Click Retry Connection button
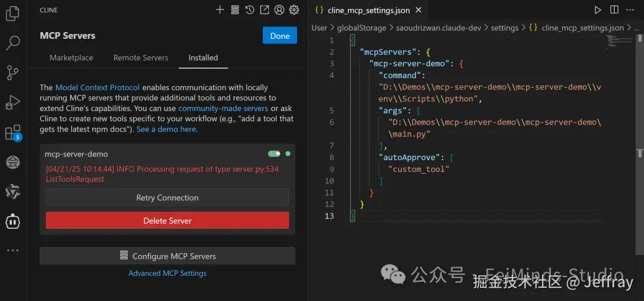644x301 pixels. [168, 197]
